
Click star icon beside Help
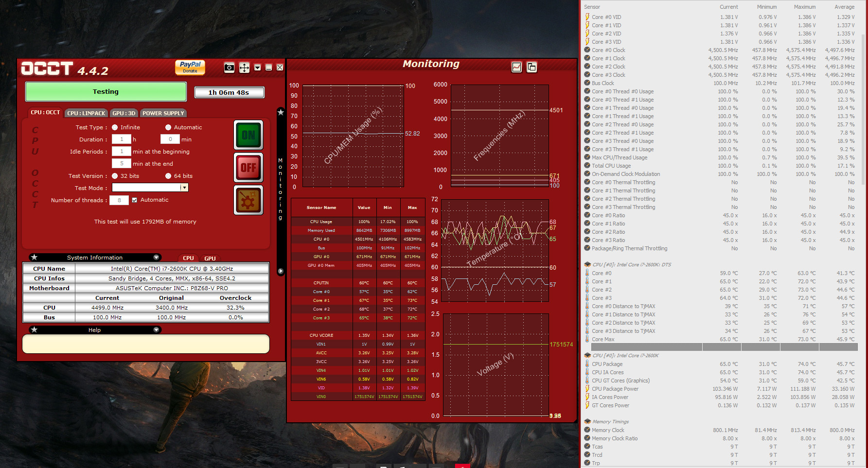[x=34, y=329]
